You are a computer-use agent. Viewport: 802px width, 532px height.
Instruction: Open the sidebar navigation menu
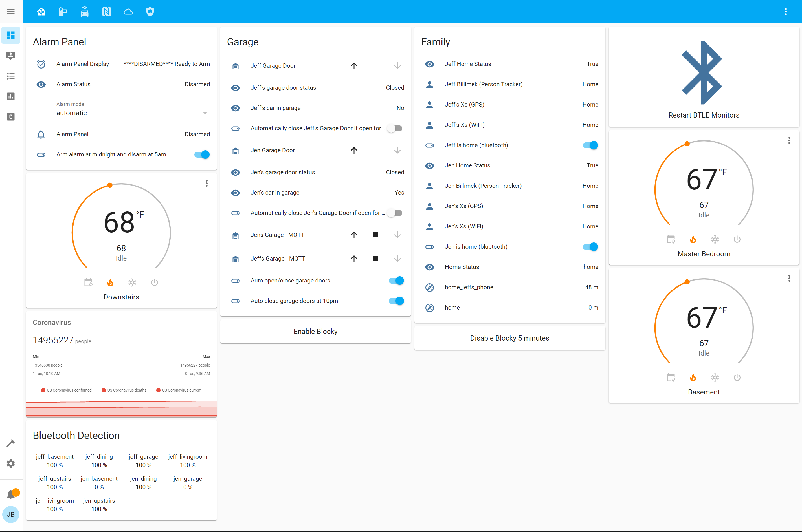pyautogui.click(x=11, y=11)
